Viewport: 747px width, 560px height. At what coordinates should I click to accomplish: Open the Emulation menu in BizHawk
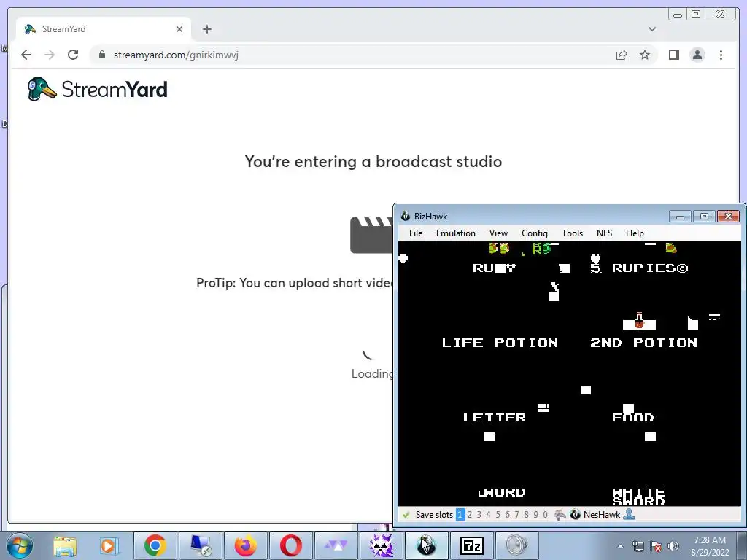click(x=455, y=233)
